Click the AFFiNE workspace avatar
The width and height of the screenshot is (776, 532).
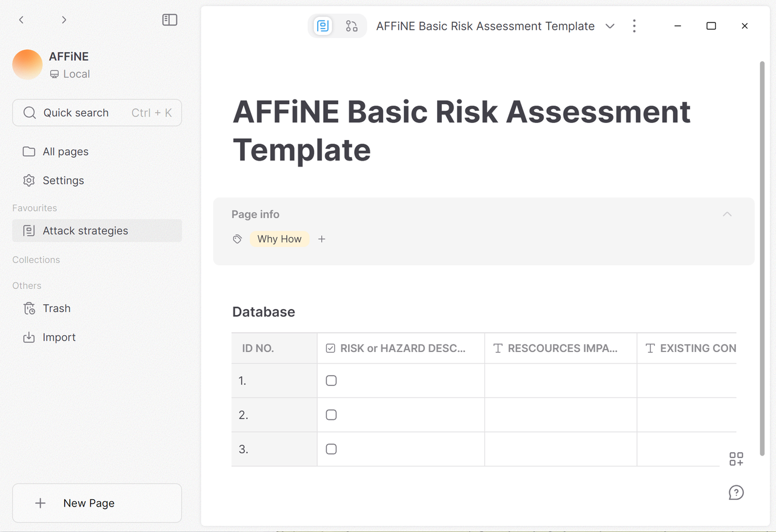tap(27, 65)
